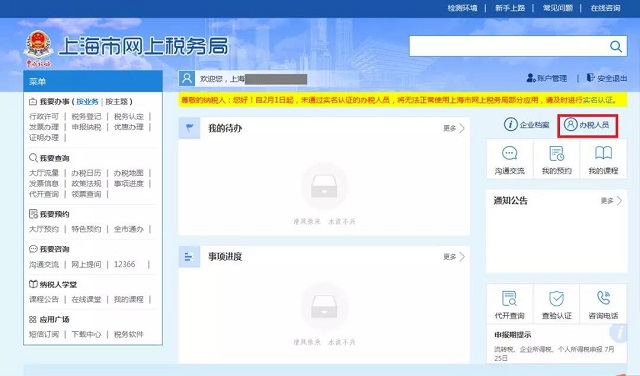The height and width of the screenshot is (376, 640).
Task: Open 下载中心 link
Action: pyautogui.click(x=86, y=334)
